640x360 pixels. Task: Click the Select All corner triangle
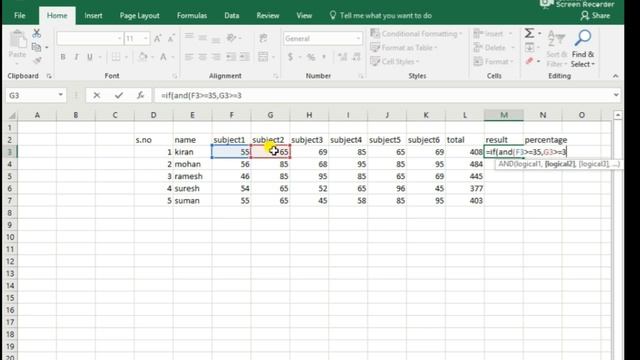(x=12, y=116)
